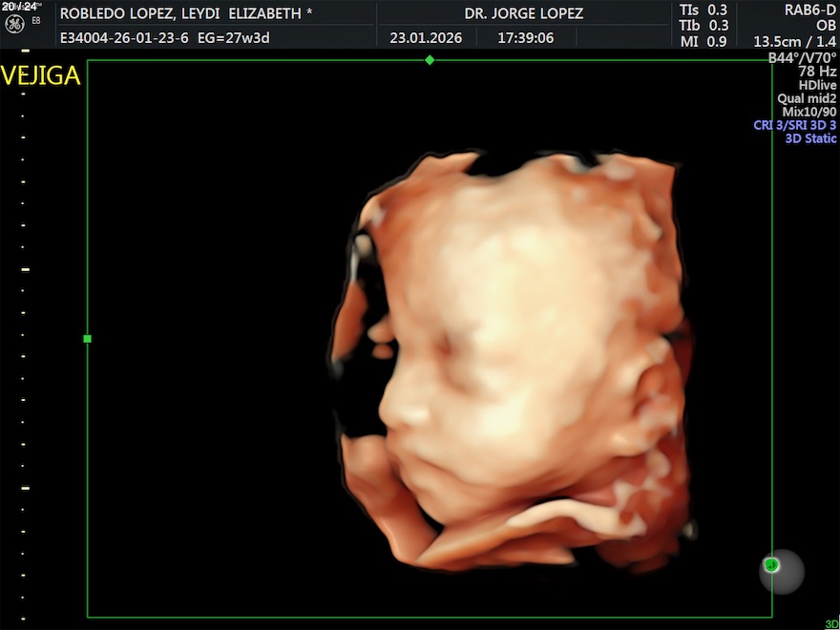The height and width of the screenshot is (630, 840).
Task: Click the 3D Static mode label
Action: (810, 138)
